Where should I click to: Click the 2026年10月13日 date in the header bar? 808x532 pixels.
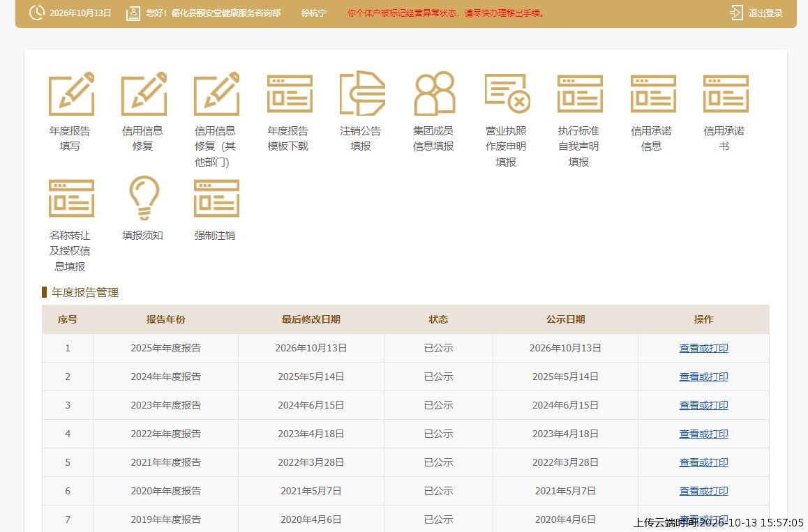tap(80, 13)
